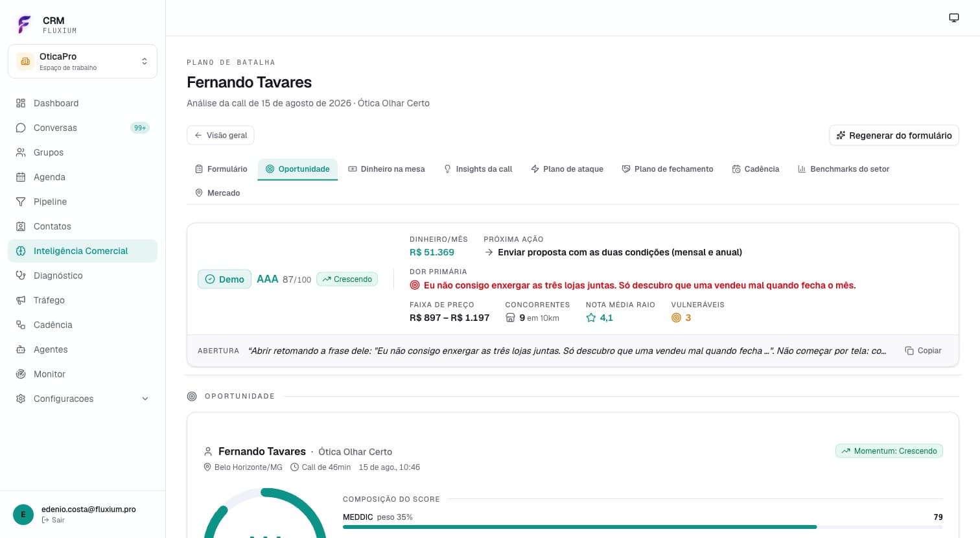Click the OticaPro workspace building icon
980x538 pixels.
click(x=25, y=62)
